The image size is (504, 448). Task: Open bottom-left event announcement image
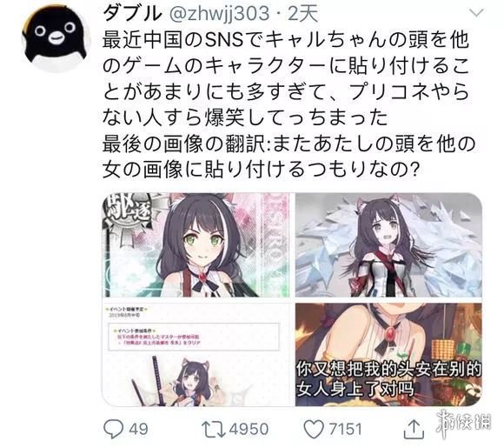(x=196, y=354)
